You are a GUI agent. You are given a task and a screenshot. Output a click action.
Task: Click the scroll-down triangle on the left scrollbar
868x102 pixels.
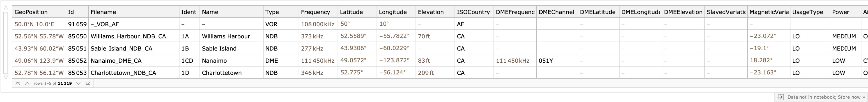pyautogui.click(x=6, y=78)
